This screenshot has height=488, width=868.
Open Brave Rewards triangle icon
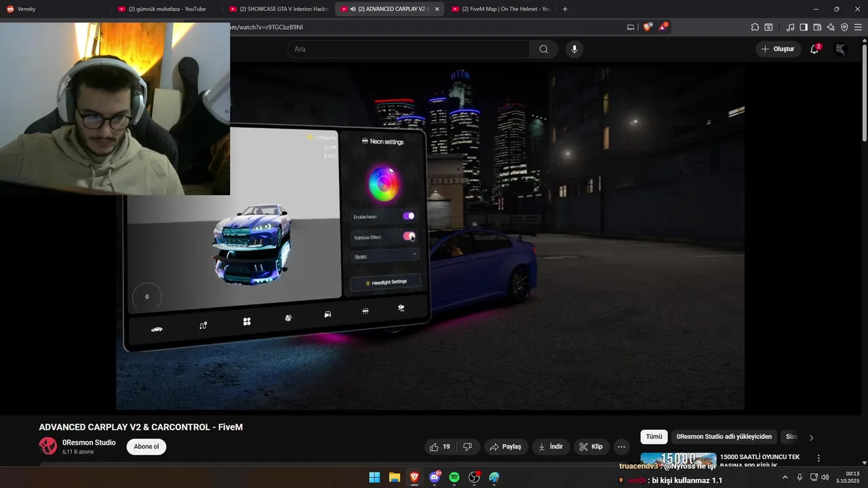coord(663,27)
